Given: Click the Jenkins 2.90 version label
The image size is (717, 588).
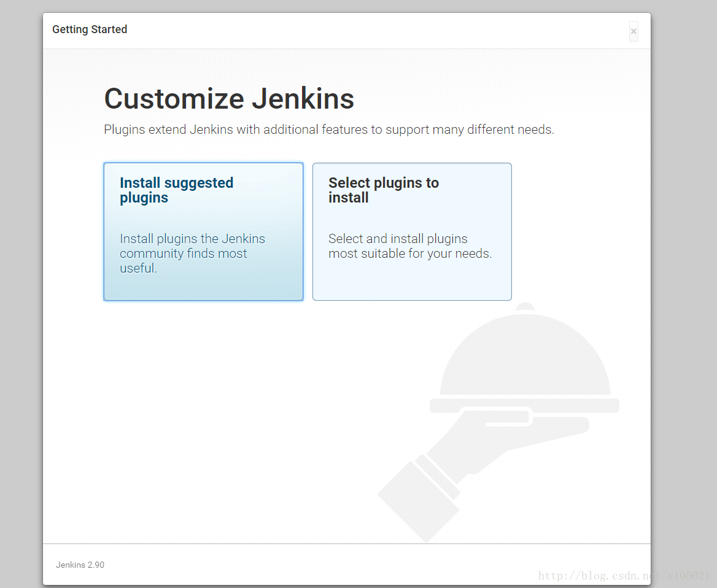Looking at the screenshot, I should tap(80, 565).
